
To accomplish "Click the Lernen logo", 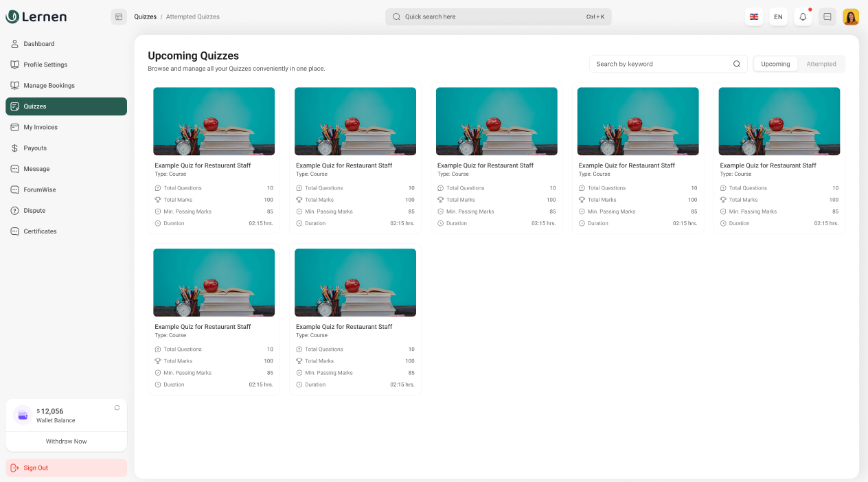I will pos(36,16).
